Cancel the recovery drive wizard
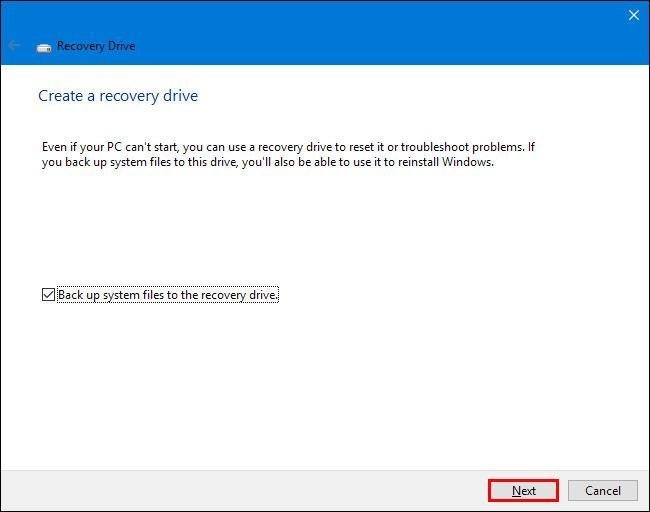650x512 pixels. (603, 491)
